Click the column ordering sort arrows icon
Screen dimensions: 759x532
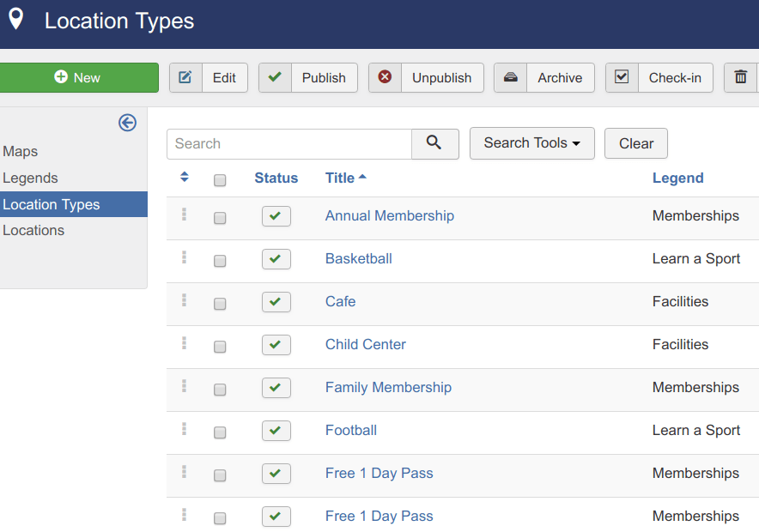[184, 178]
